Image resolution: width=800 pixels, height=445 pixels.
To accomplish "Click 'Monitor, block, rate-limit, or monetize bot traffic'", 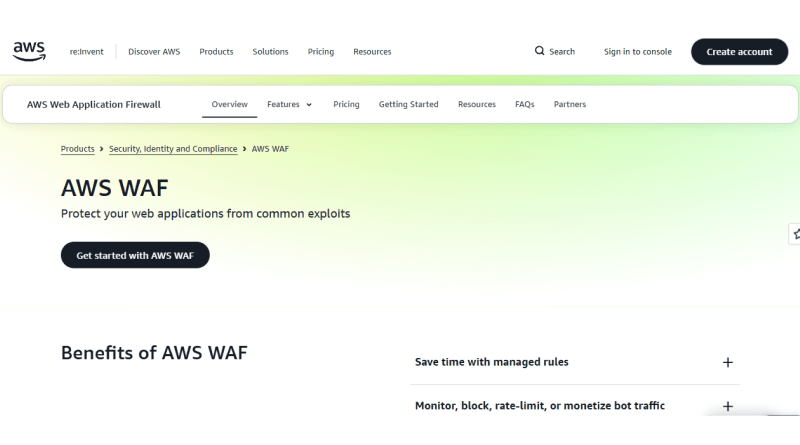I will (x=540, y=406).
